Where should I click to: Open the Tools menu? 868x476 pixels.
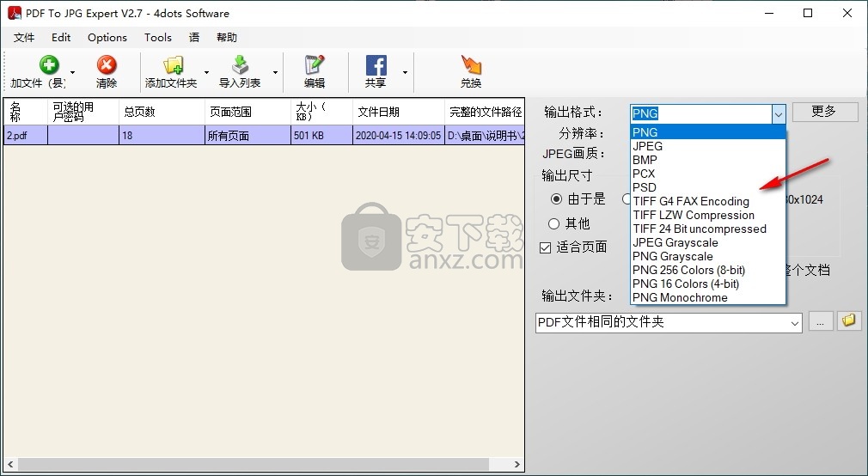[158, 38]
